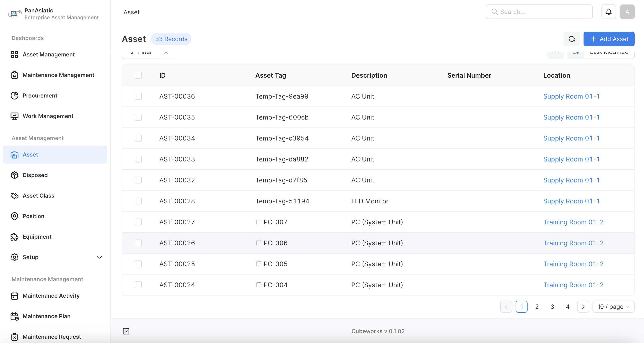Click the notification bell icon

[x=609, y=12]
